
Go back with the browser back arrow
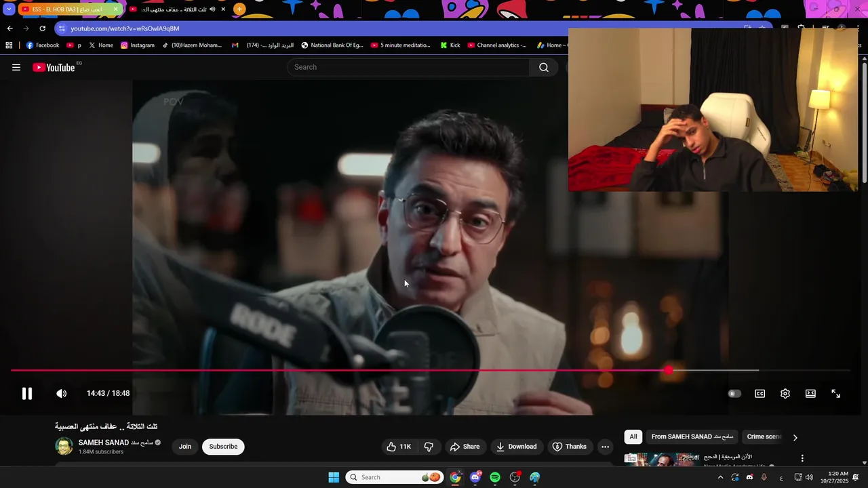pyautogui.click(x=9, y=28)
